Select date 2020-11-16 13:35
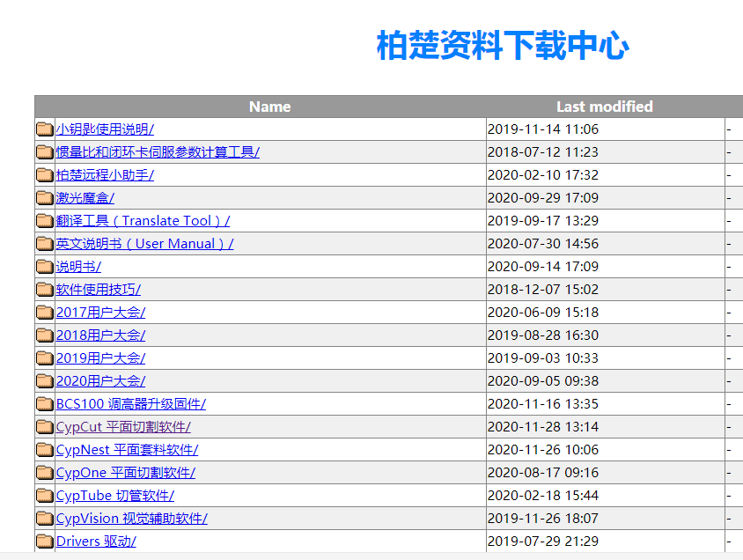The width and height of the screenshot is (743, 560). point(543,403)
